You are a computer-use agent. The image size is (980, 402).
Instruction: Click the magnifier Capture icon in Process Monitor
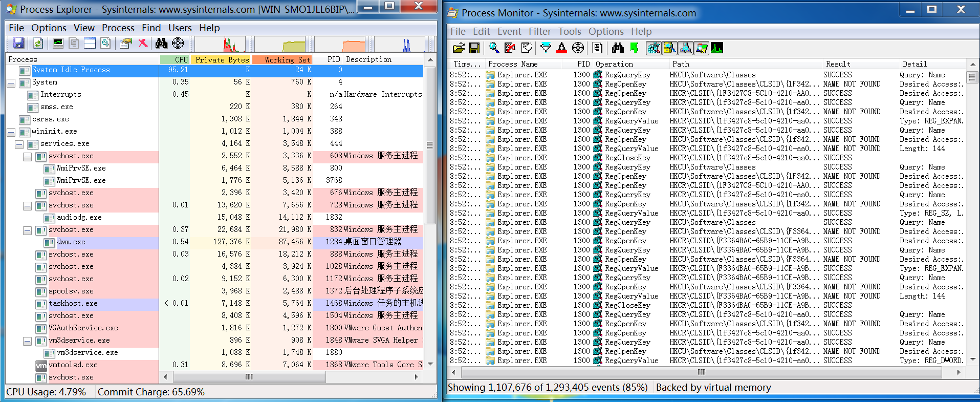[494, 48]
